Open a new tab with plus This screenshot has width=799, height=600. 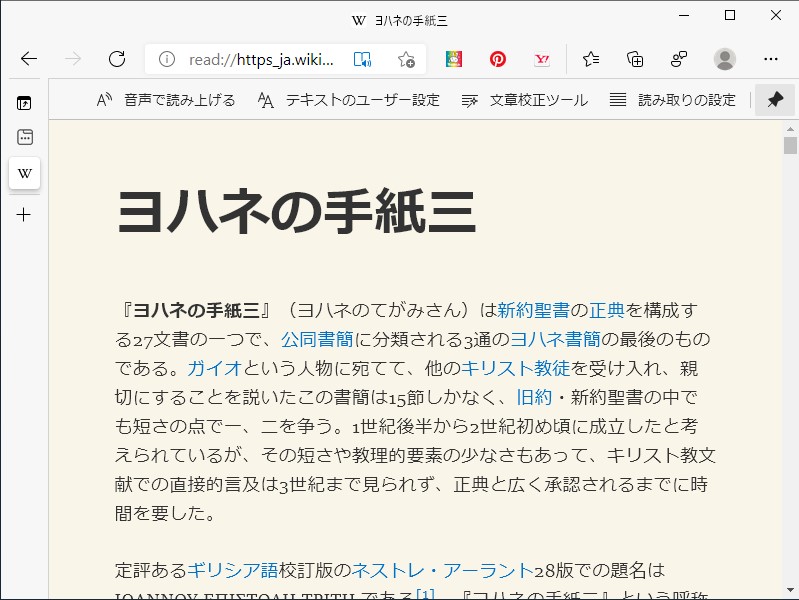(23, 215)
